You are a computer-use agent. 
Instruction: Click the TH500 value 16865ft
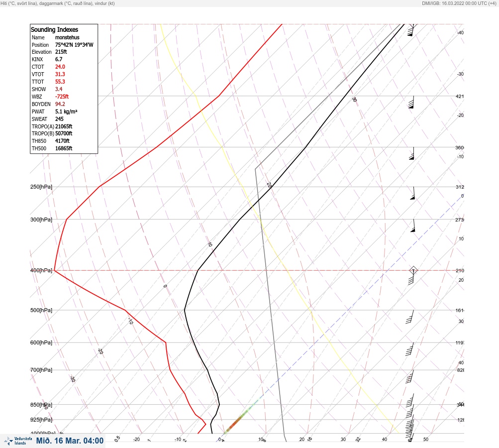tap(64, 148)
